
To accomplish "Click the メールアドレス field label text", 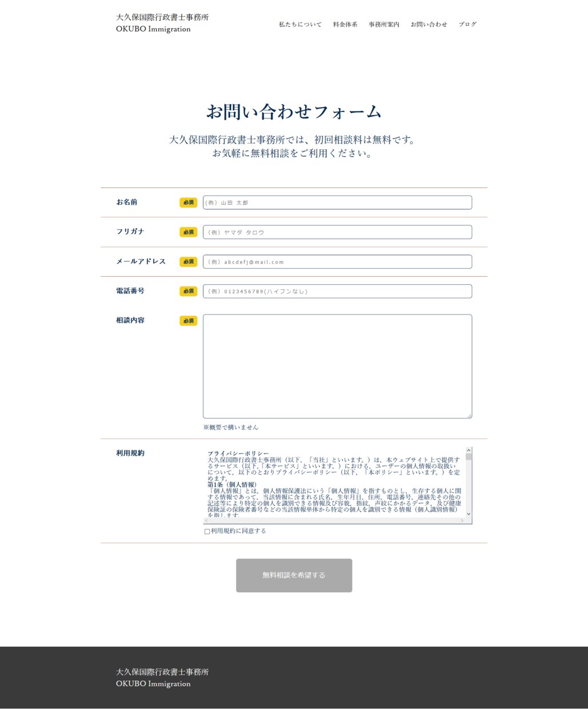I will pos(141,261).
